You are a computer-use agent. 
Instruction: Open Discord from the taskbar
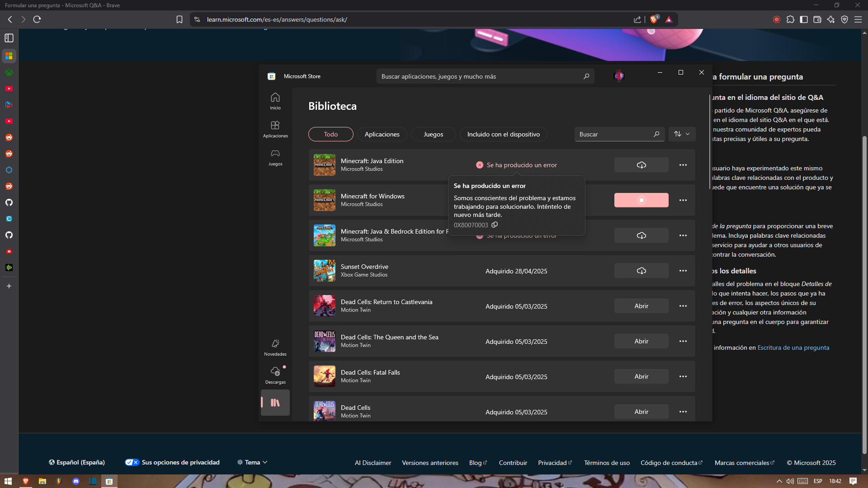(x=76, y=481)
